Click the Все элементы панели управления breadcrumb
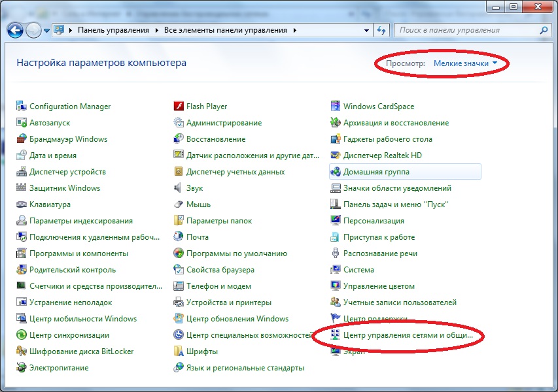Viewport: 558px width, 392px height. pos(225,30)
